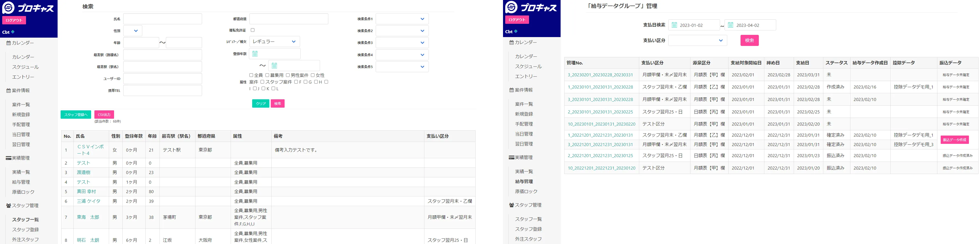Click the 都道府県 search input field

tap(288, 19)
